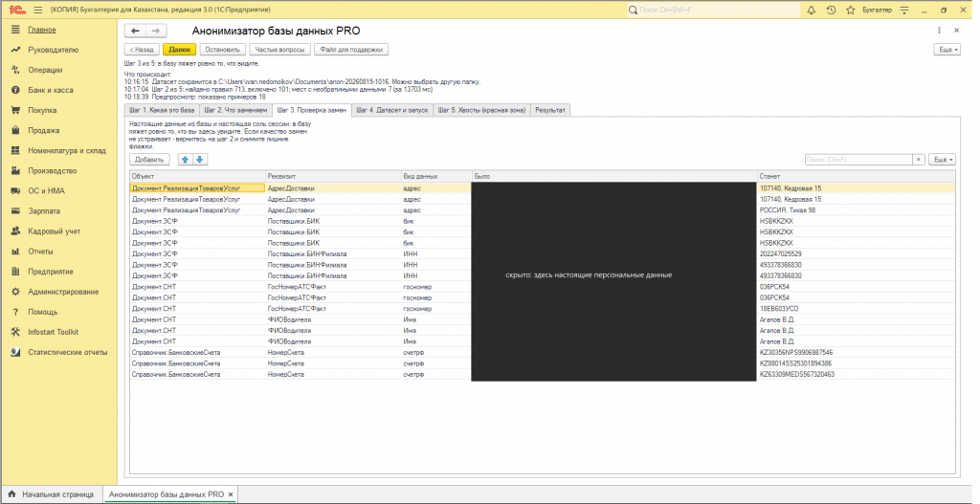Click the Было column header
980x504 pixels.
pos(614,176)
